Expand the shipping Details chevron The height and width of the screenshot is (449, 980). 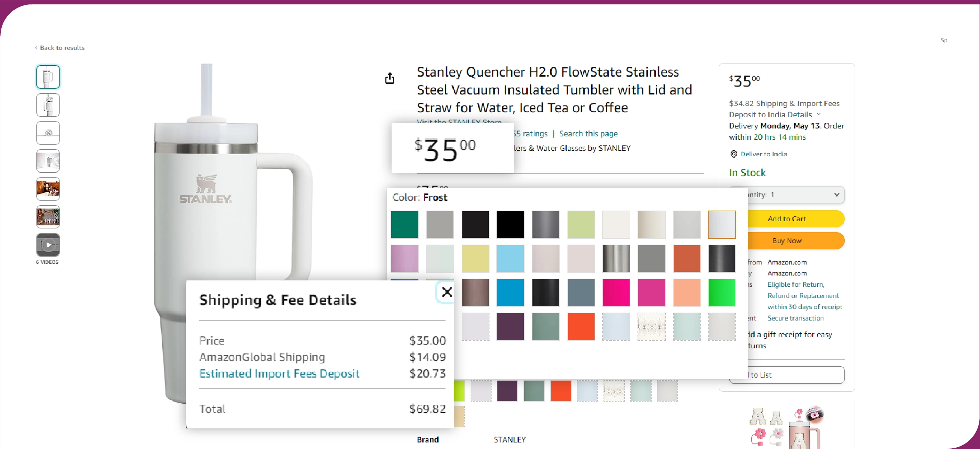coord(818,114)
